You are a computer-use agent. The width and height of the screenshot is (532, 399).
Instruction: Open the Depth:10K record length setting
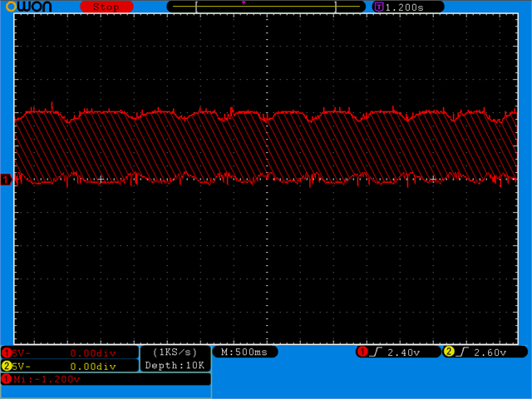(175, 366)
